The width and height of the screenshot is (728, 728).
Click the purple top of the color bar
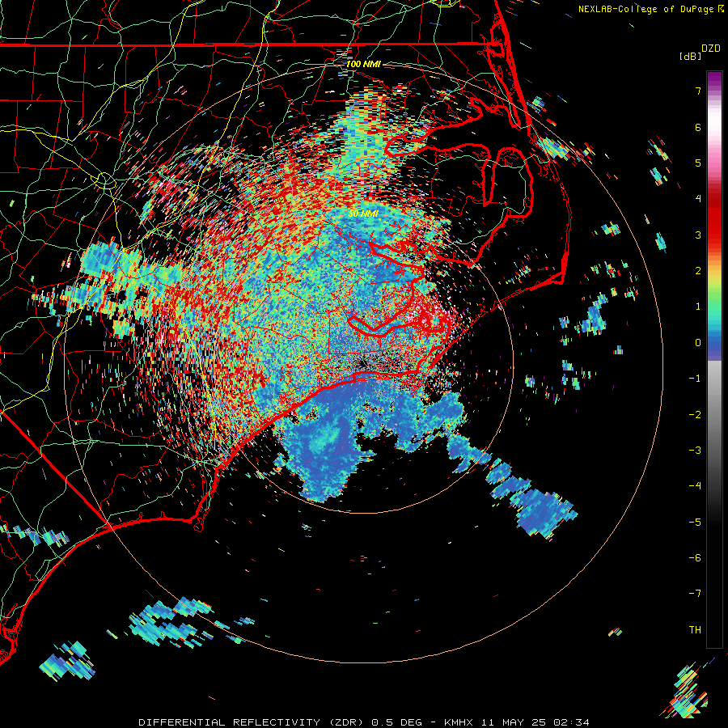pyautogui.click(x=714, y=81)
